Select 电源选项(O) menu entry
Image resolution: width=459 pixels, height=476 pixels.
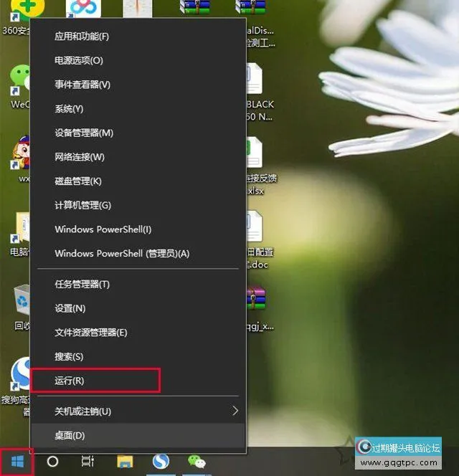[138, 60]
